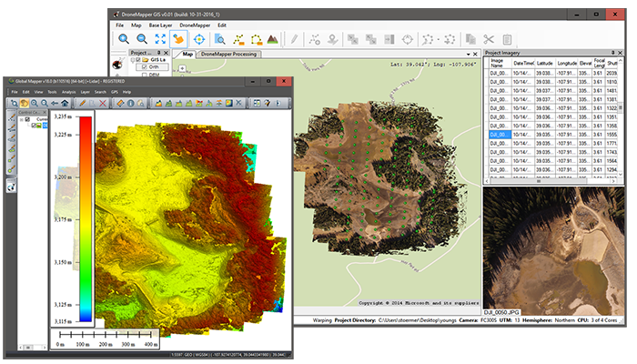Close the Project panel in DroneMapper
This screenshot has height=364, width=637.
tap(166, 53)
